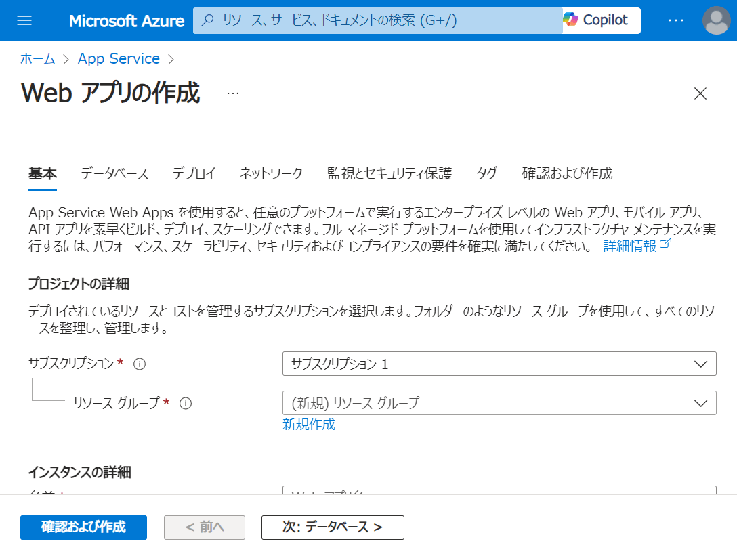This screenshot has width=737, height=560.
Task: Click the < 前へ button
Action: (x=205, y=527)
